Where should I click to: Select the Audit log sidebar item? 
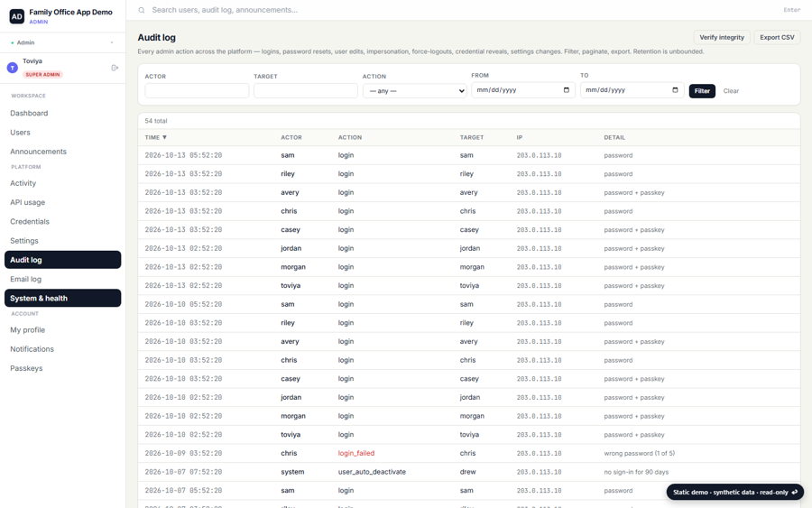[62, 260]
